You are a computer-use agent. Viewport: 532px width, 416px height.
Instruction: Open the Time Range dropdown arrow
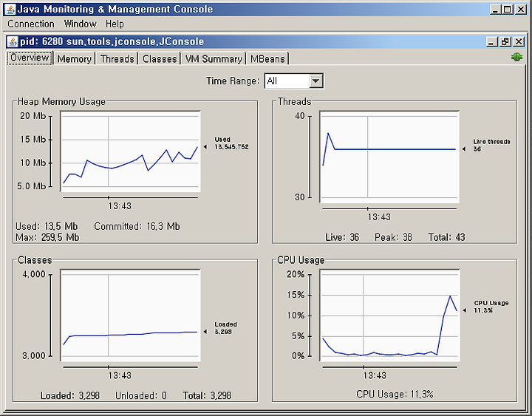tap(316, 81)
